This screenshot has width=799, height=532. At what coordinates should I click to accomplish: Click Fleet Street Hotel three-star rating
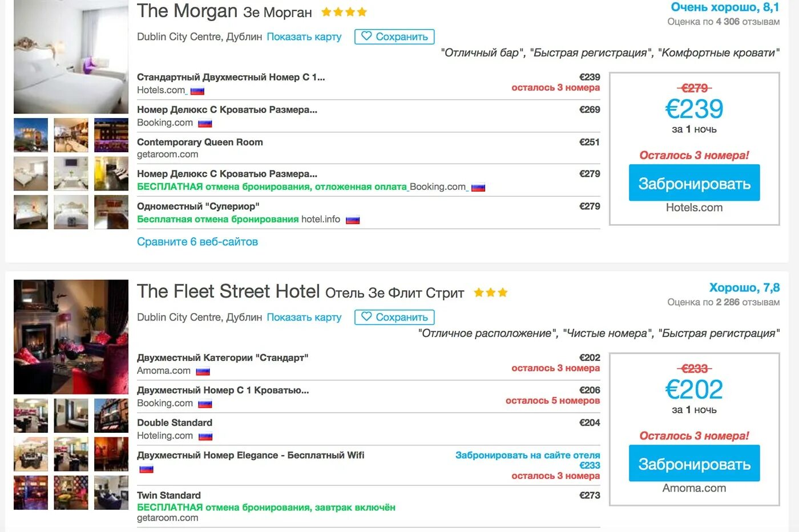pyautogui.click(x=491, y=293)
